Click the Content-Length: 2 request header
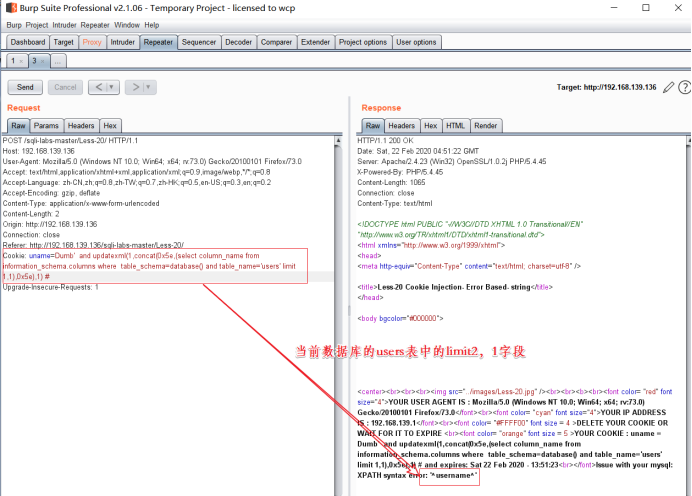The image size is (692, 496). 31,214
